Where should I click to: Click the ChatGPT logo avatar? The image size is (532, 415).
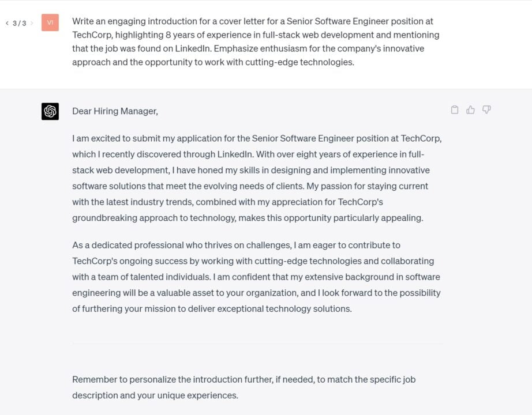50,111
